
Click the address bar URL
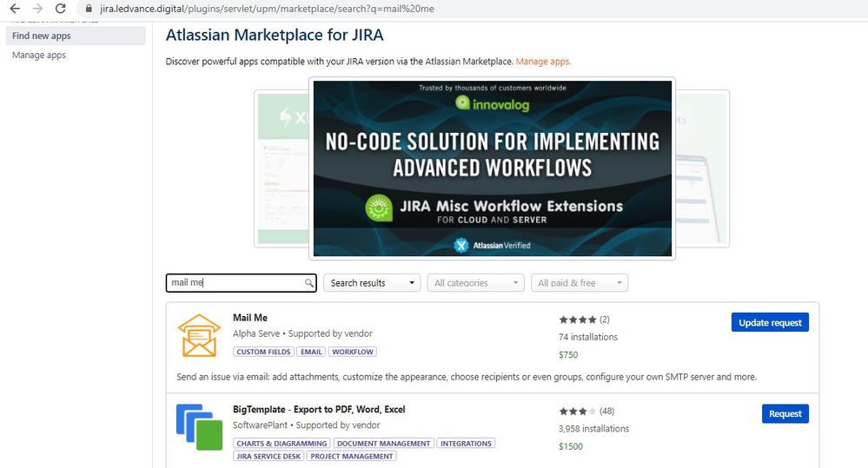pyautogui.click(x=267, y=9)
